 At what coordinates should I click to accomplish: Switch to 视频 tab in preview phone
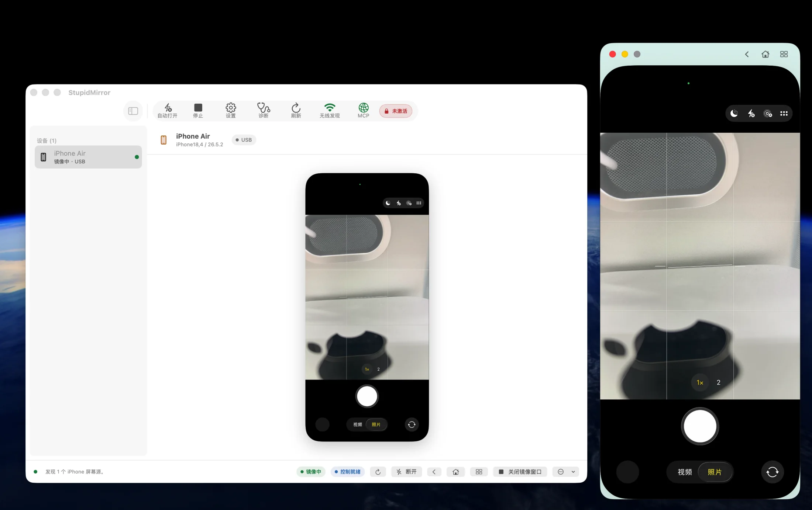(x=357, y=424)
